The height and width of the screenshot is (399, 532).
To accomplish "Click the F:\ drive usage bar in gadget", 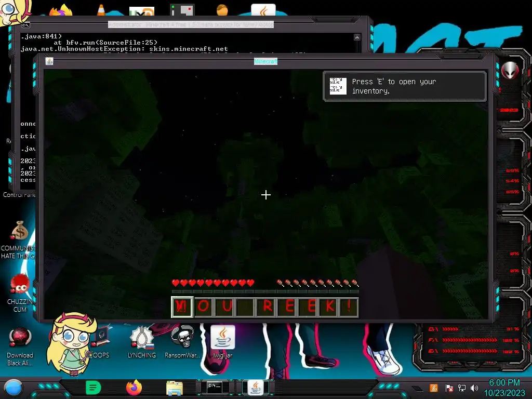I will coord(474,340).
